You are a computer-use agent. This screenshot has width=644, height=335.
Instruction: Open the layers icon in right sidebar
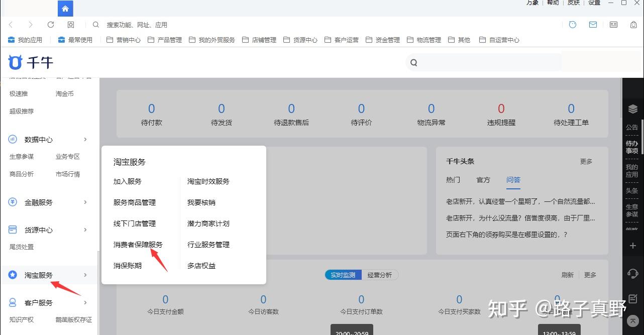633,109
